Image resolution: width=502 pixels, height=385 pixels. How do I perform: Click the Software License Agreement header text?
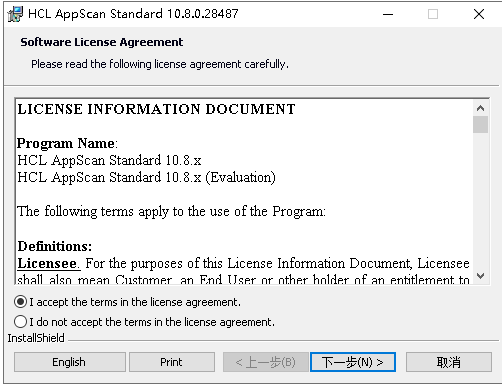[x=102, y=42]
